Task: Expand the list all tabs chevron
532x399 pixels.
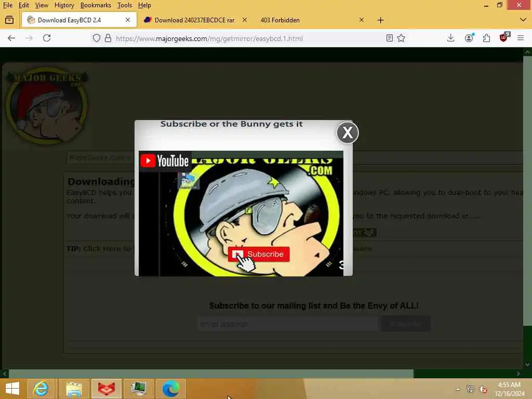Action: pyautogui.click(x=523, y=20)
